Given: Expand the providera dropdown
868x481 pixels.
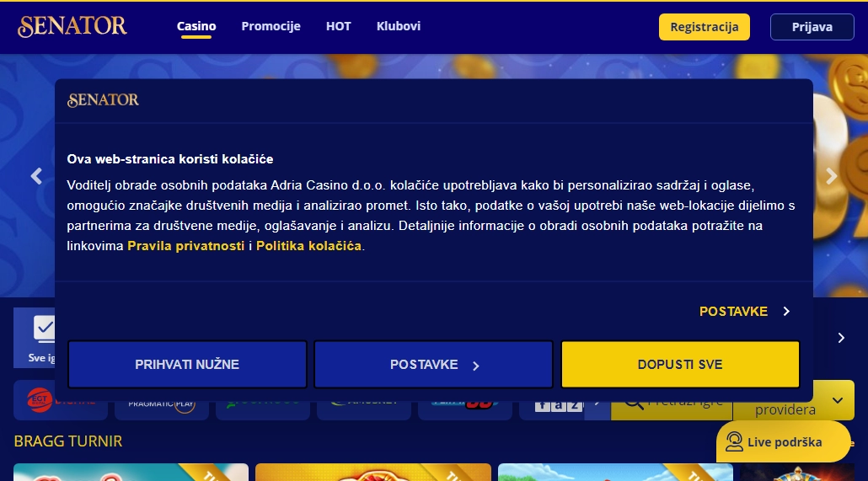Looking at the screenshot, I should tap(793, 402).
